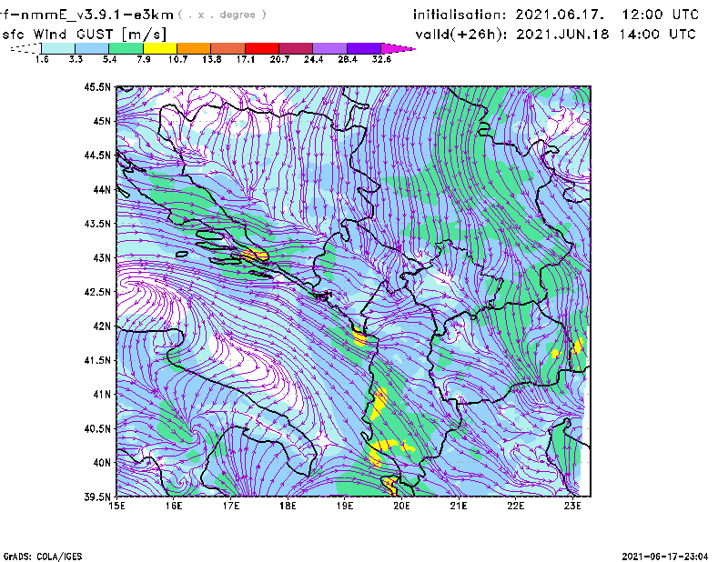The width and height of the screenshot is (728, 562).
Task: Click the '23E' longitude label
Action: click(x=572, y=506)
